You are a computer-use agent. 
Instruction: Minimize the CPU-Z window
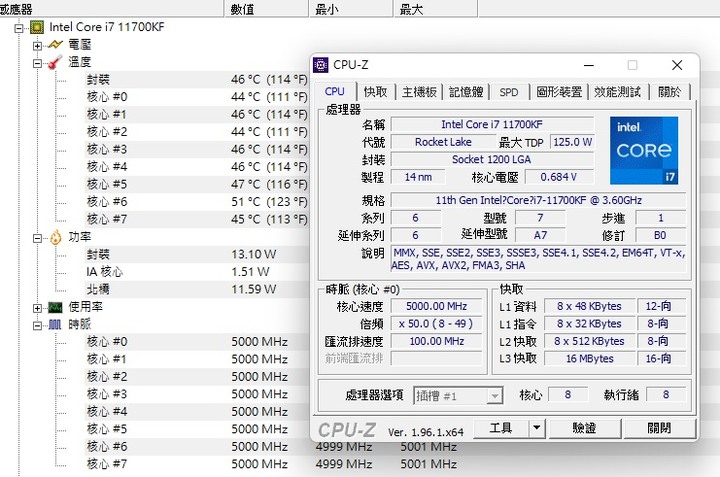pyautogui.click(x=589, y=65)
